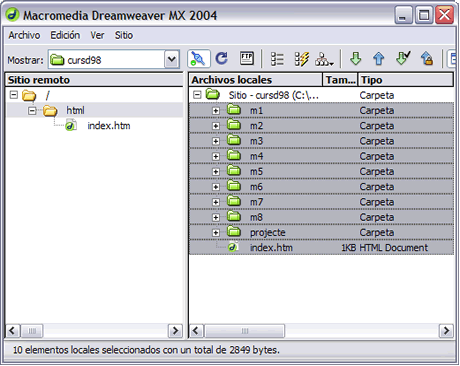Click the html folder icon in remote site
Viewport: 460px width, 366px height.
pyautogui.click(x=50, y=110)
